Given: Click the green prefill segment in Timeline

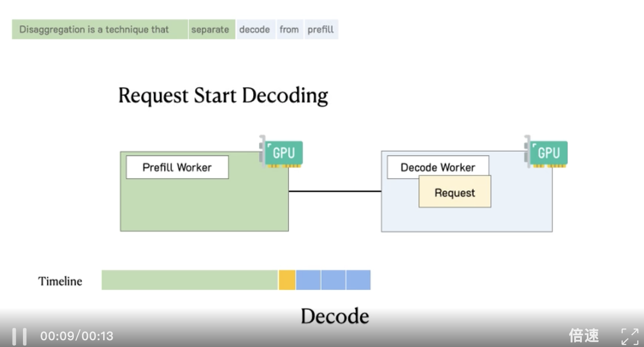Looking at the screenshot, I should click(190, 280).
